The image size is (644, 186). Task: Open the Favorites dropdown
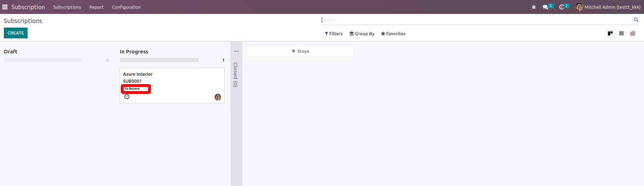(x=393, y=34)
